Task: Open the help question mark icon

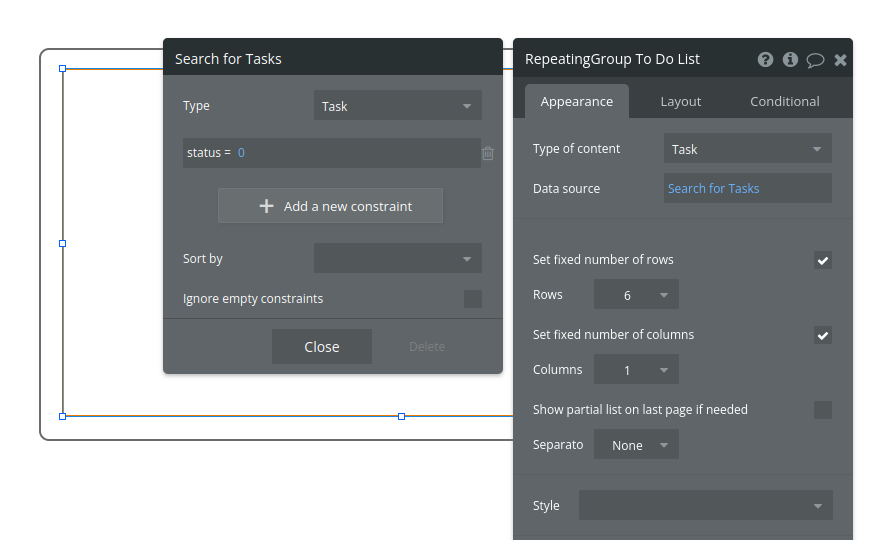Action: click(765, 59)
